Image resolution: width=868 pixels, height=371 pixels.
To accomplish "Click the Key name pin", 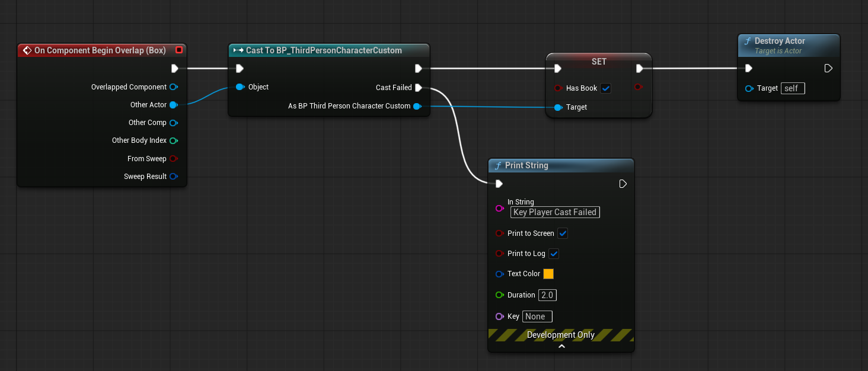I will click(x=499, y=316).
